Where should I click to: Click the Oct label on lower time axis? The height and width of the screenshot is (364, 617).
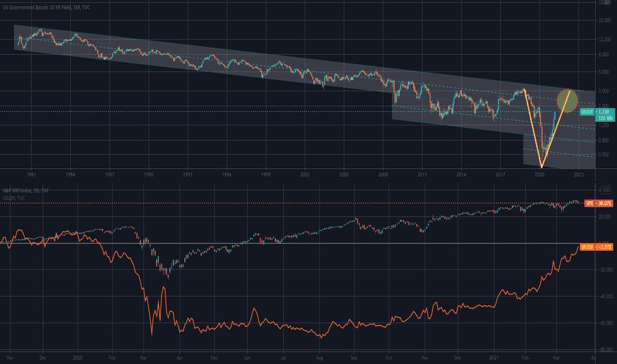389,358
